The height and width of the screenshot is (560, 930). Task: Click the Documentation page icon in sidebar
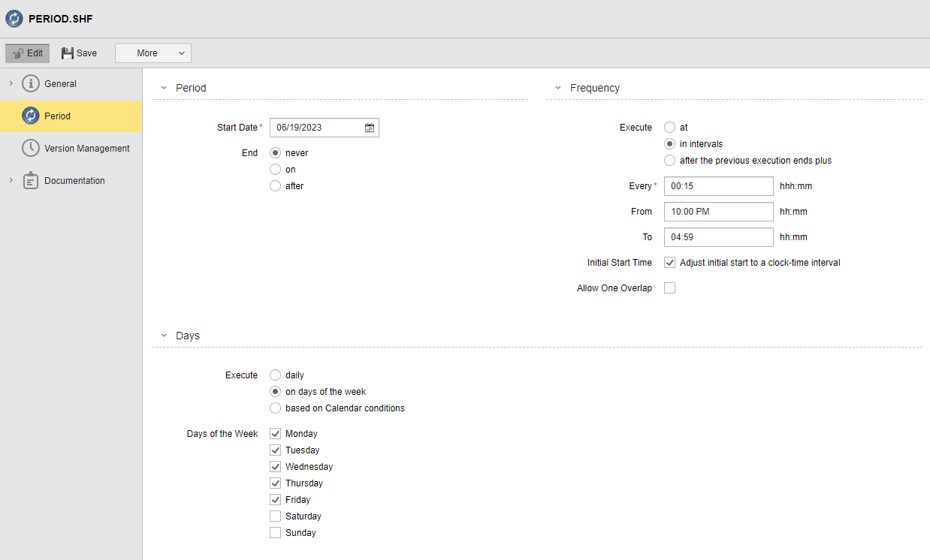click(x=30, y=180)
